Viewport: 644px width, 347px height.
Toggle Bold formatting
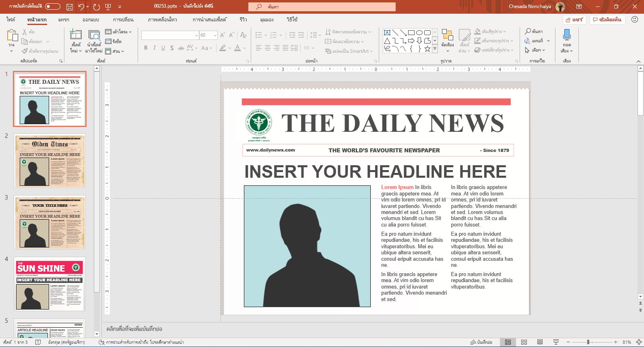pyautogui.click(x=146, y=48)
